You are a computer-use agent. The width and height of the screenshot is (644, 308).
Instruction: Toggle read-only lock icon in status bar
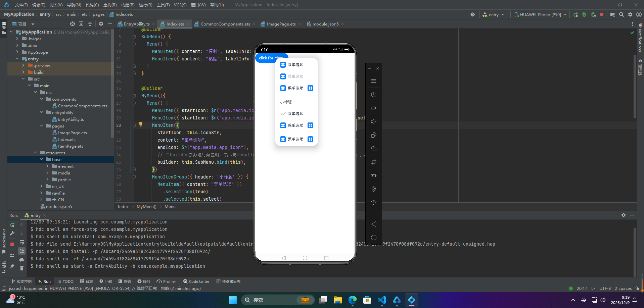tap(637, 289)
